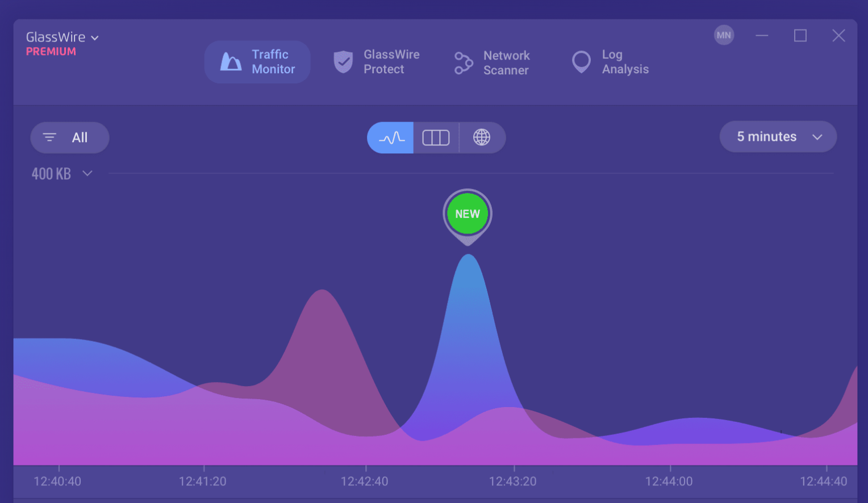Minimize the GlassWire window
The height and width of the screenshot is (503, 868).
(762, 35)
